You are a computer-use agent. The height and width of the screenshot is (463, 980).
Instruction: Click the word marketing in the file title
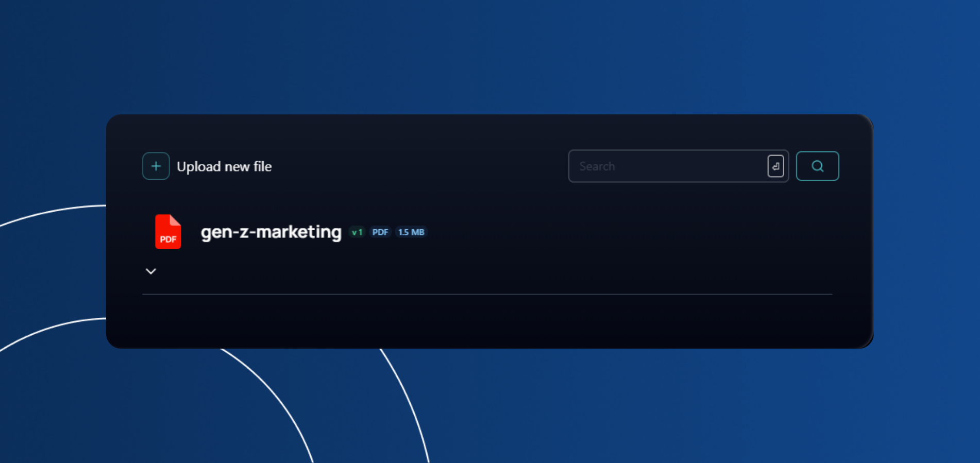tap(299, 232)
